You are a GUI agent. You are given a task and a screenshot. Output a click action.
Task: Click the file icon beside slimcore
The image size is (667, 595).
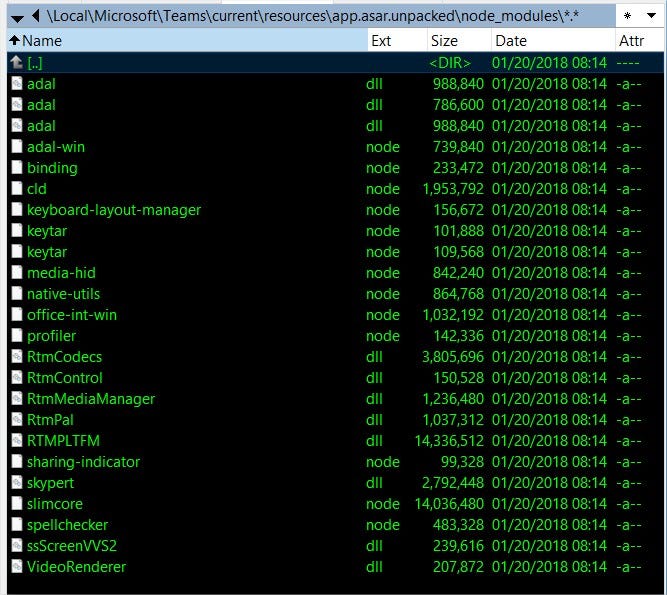17,504
